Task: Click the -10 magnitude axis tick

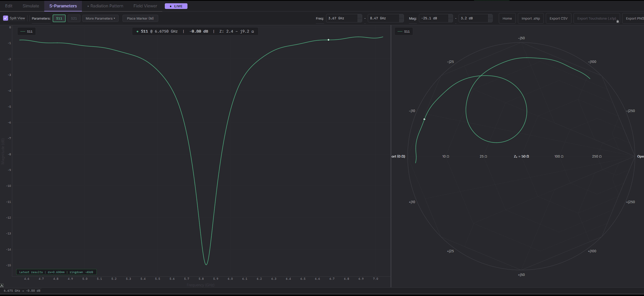Action: [x=9, y=186]
